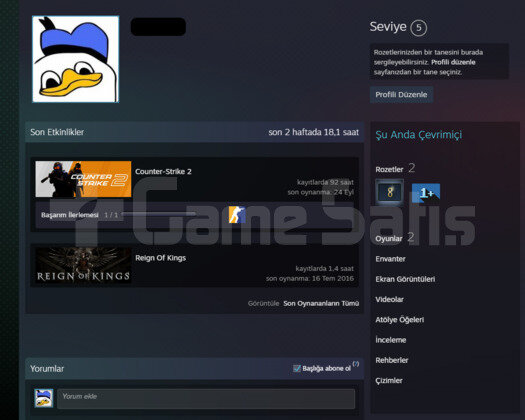This screenshot has width=525, height=420.
Task: Click the Başarım İlerlemesi progress bar
Action: tap(159, 214)
